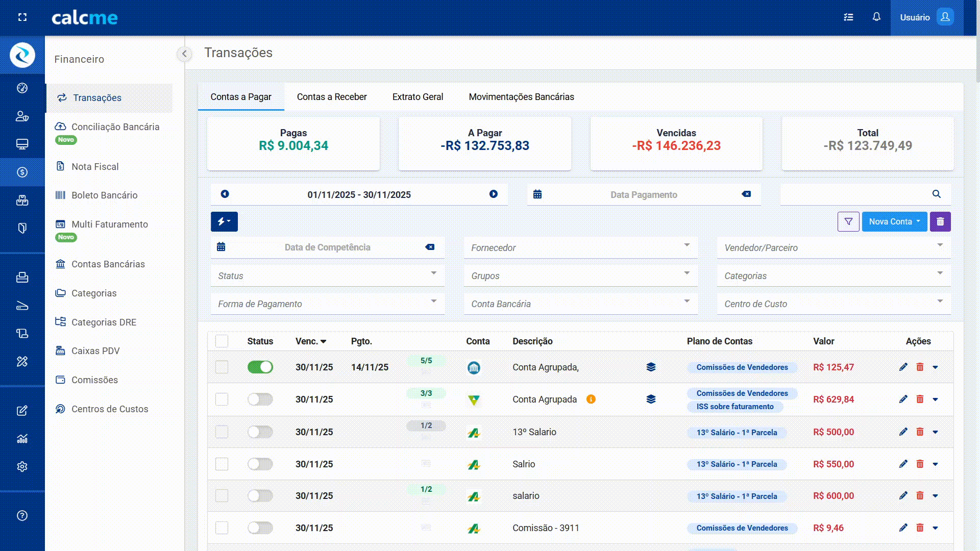Click the Data Pagamento date field
The width and height of the screenshot is (980, 551).
coord(643,194)
